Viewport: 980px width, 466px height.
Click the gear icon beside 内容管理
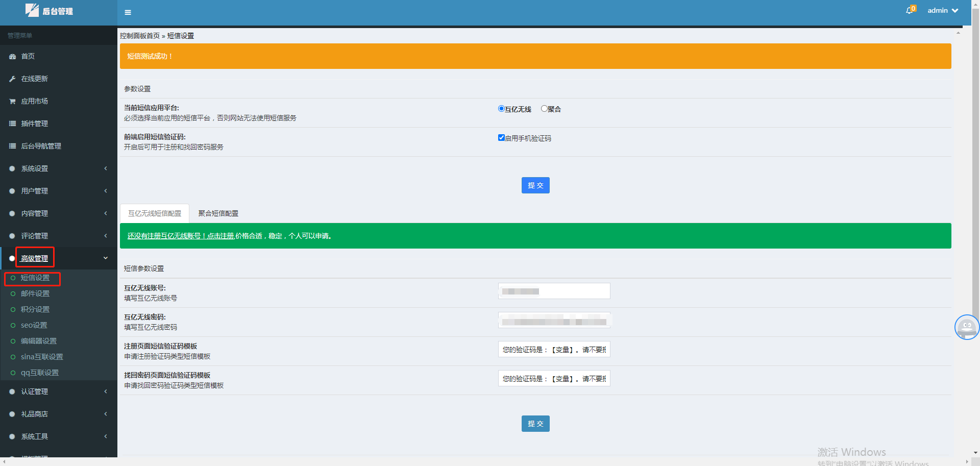[x=12, y=213]
